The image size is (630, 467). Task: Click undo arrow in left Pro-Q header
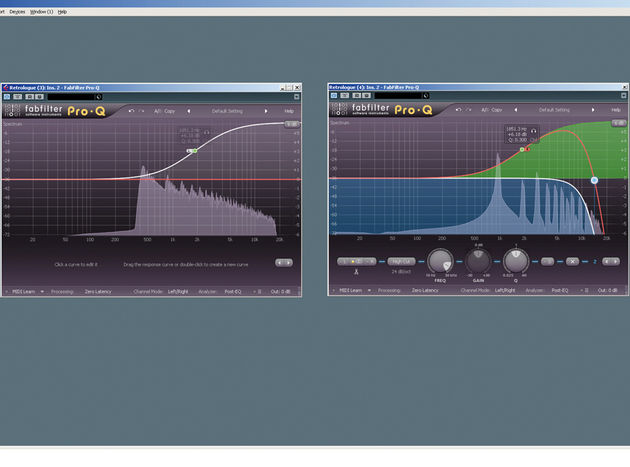(131, 111)
